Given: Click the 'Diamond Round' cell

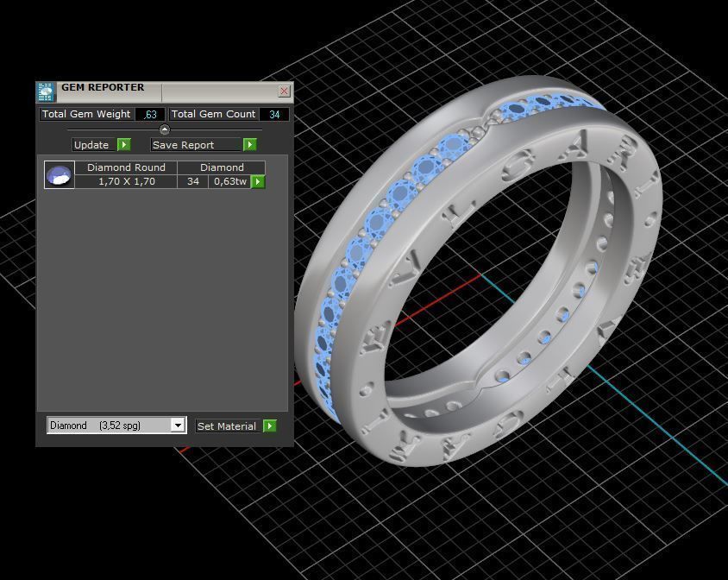Looking at the screenshot, I should (x=126, y=167).
